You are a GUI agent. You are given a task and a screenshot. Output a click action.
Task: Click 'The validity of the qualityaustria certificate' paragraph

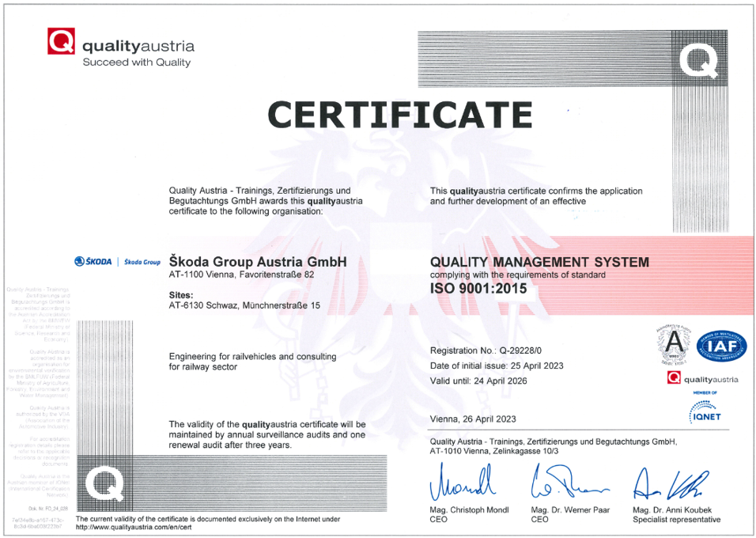tap(267, 434)
